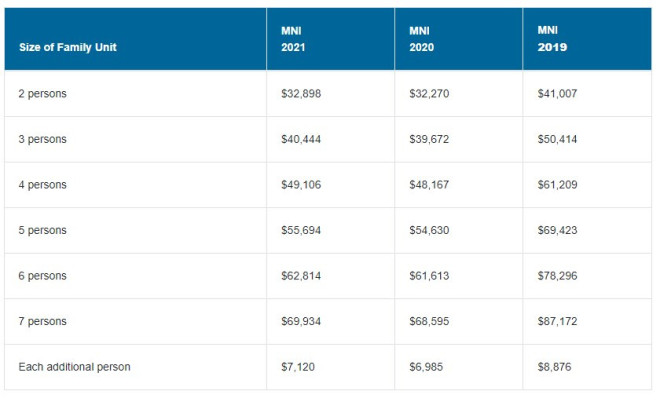Screen dimensions: 660x402
Task: Click the 6 persons row label
Action: click(x=42, y=276)
